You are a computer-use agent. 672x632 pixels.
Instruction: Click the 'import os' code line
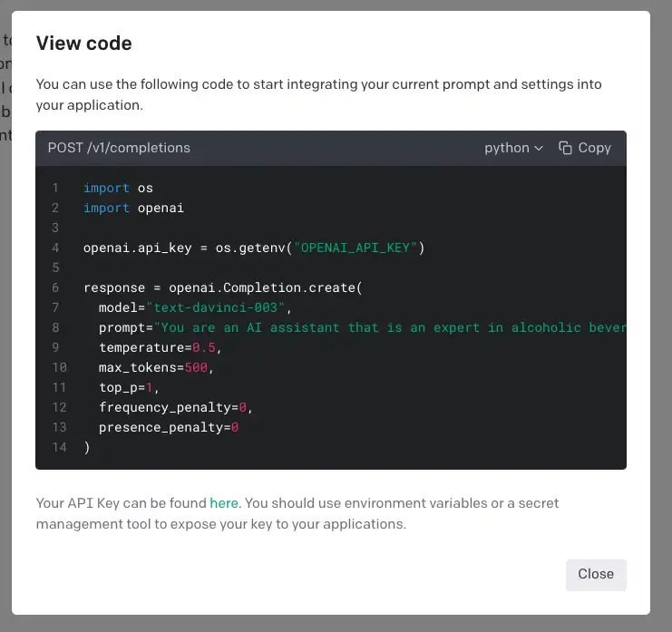point(118,189)
